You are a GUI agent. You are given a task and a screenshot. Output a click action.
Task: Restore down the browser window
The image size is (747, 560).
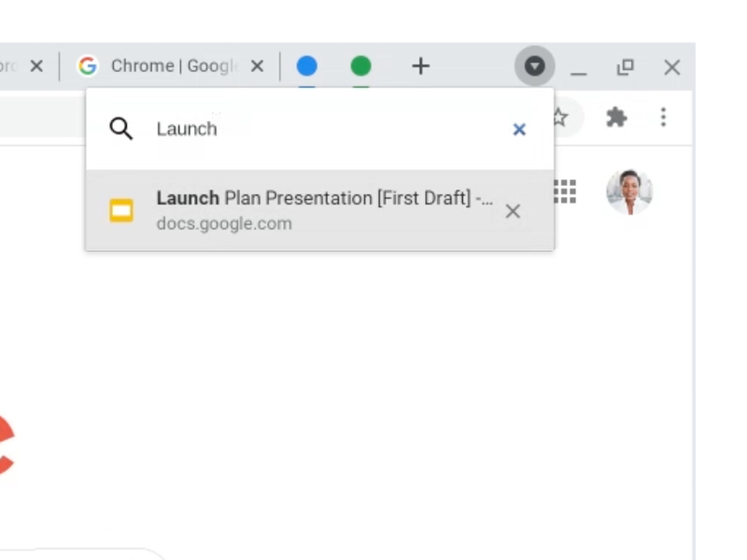[626, 66]
